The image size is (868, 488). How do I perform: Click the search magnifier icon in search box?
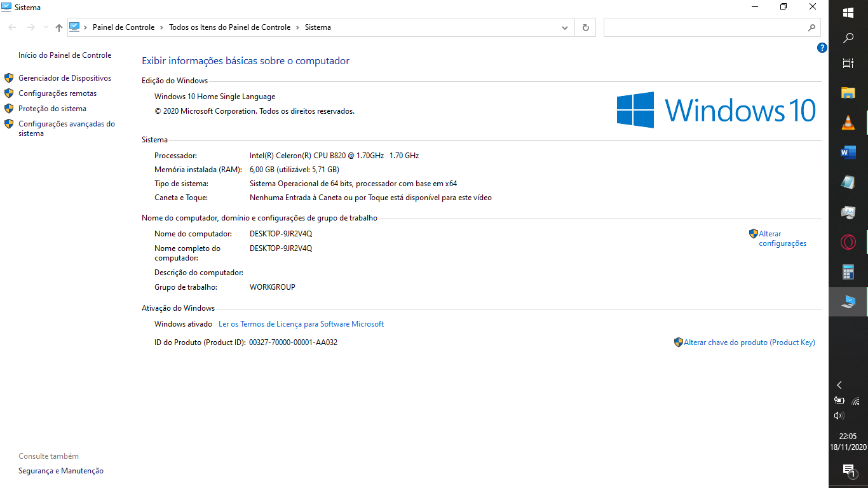[811, 27]
